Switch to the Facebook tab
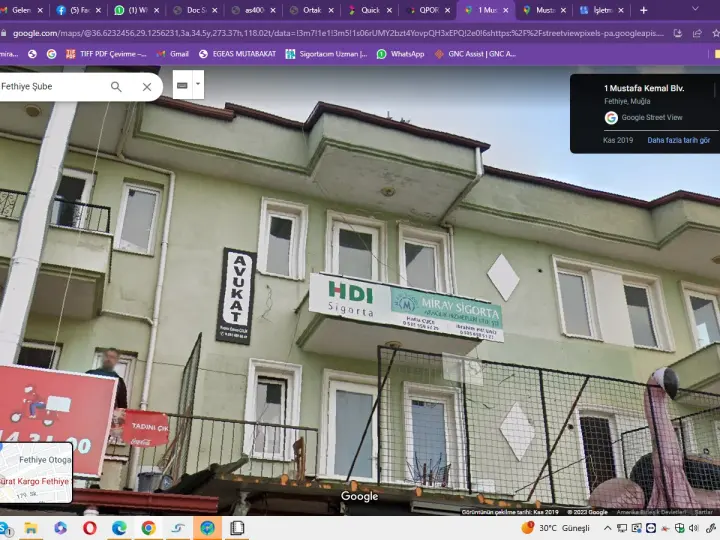Screen dimensions: 720x540 click(79, 10)
